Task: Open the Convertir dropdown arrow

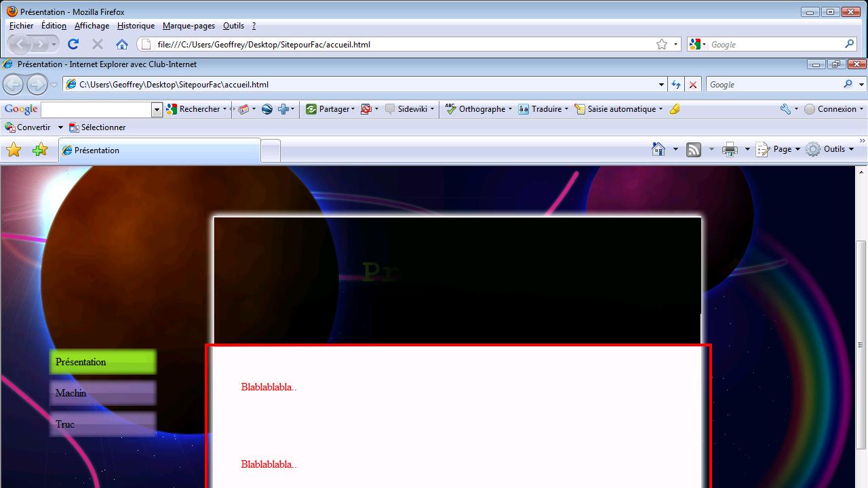Action: click(x=60, y=127)
